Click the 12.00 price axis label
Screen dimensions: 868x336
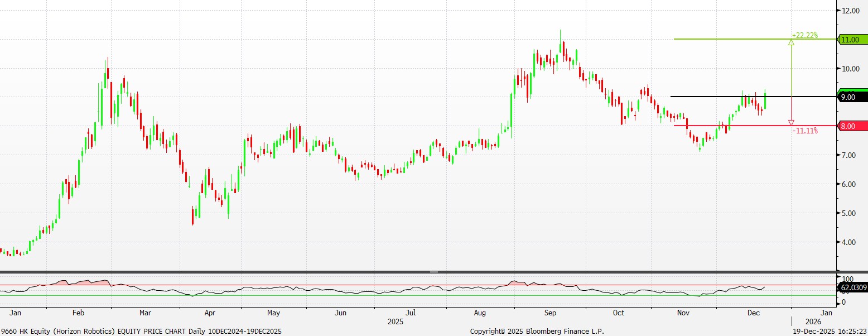851,11
